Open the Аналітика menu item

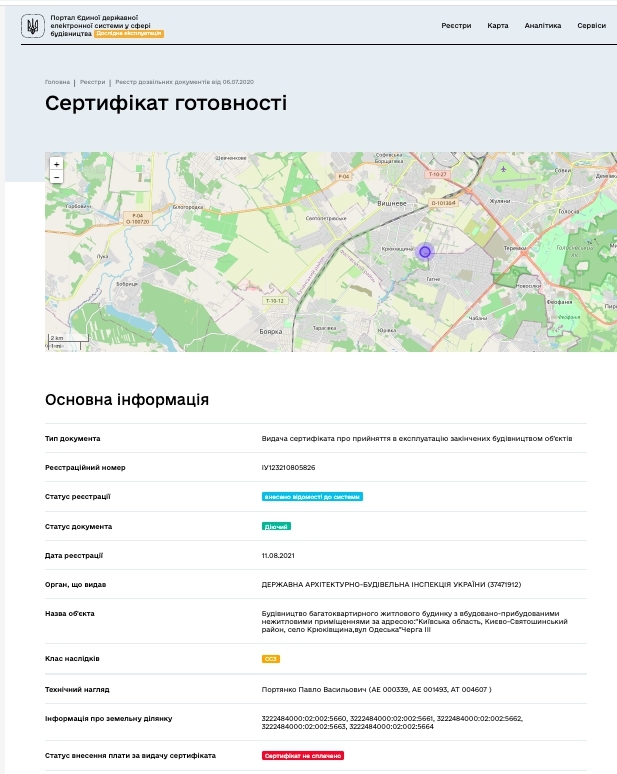point(542,26)
